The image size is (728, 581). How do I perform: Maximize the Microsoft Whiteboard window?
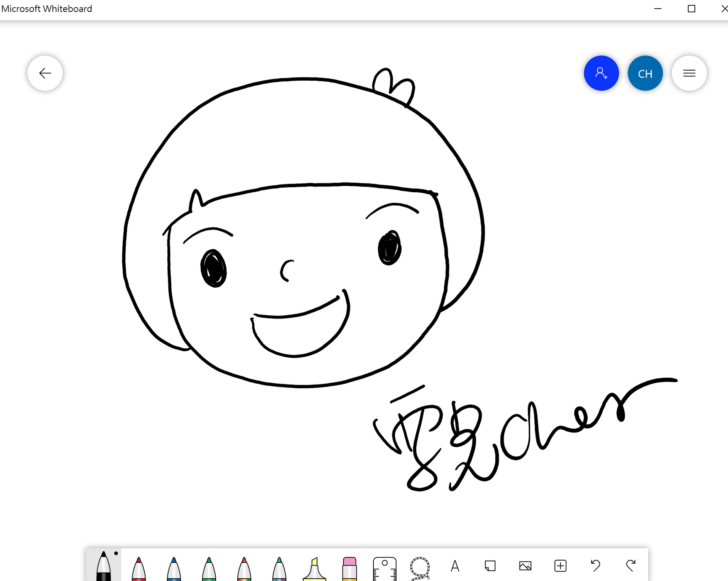click(691, 8)
